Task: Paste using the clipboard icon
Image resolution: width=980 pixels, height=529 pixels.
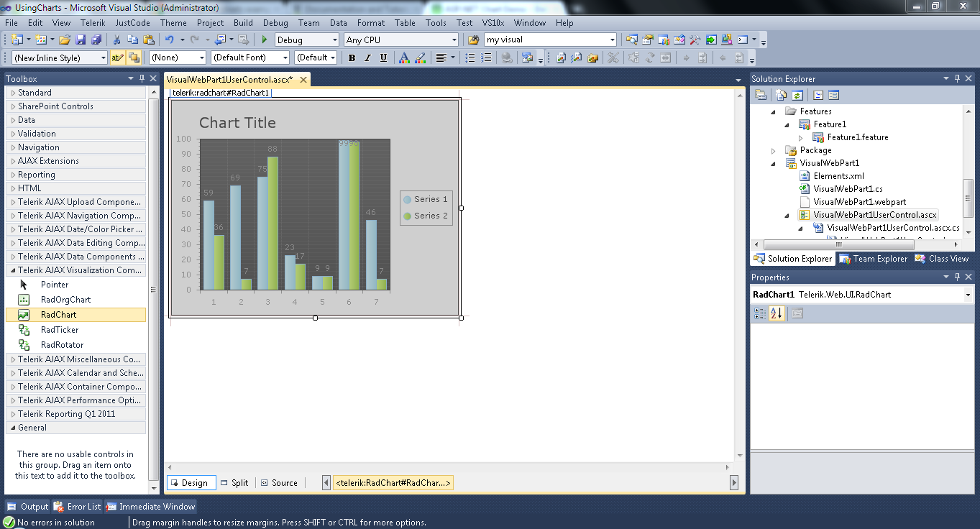Action: (149, 40)
